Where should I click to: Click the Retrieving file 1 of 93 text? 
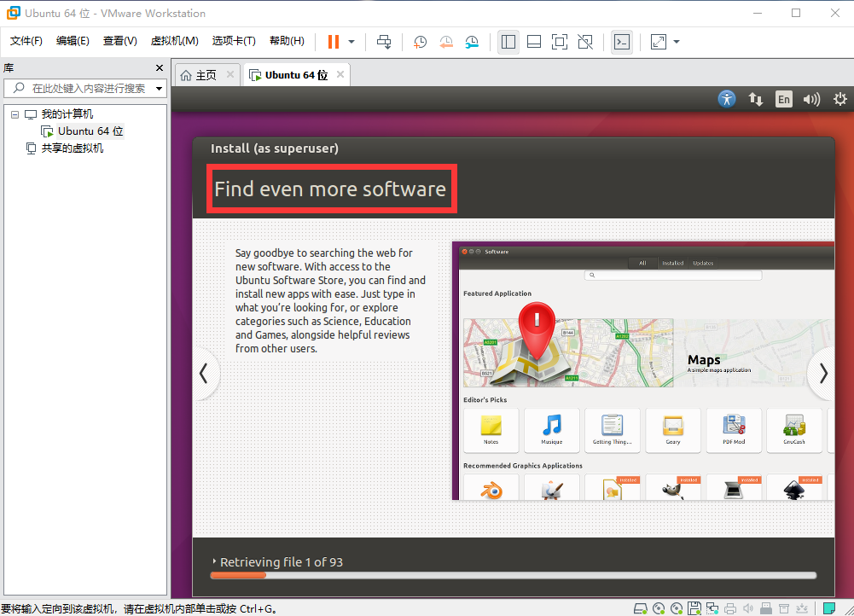click(x=281, y=562)
